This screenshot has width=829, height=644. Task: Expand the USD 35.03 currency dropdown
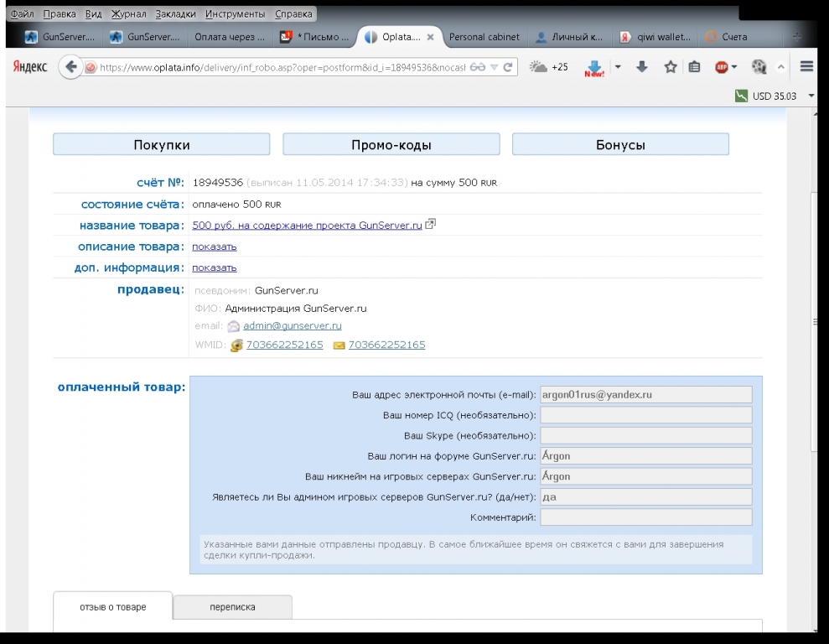pos(811,96)
